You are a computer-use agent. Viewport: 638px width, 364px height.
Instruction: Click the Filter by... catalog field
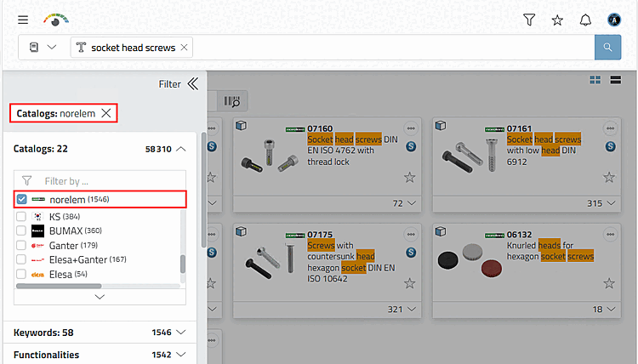pyautogui.click(x=100, y=180)
